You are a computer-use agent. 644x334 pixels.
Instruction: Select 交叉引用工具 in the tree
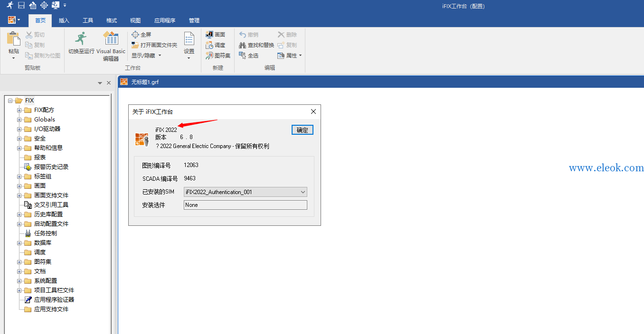pos(51,205)
